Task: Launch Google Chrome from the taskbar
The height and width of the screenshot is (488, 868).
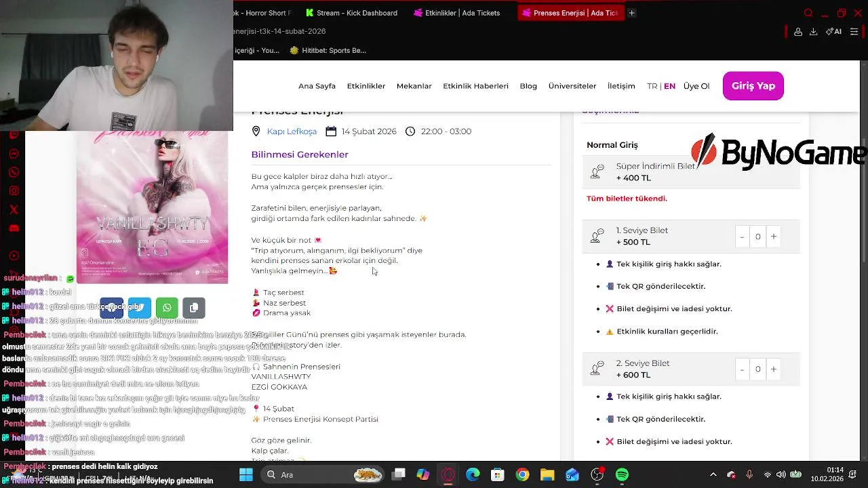Action: [522, 474]
